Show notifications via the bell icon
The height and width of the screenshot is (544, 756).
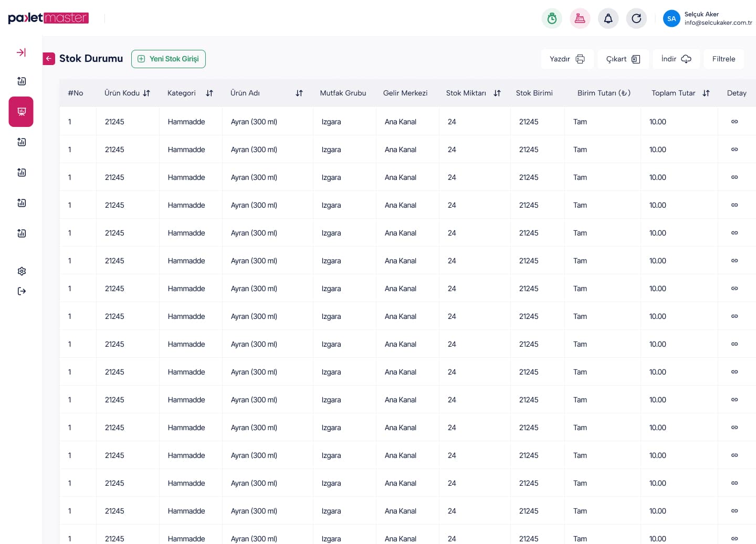(608, 18)
